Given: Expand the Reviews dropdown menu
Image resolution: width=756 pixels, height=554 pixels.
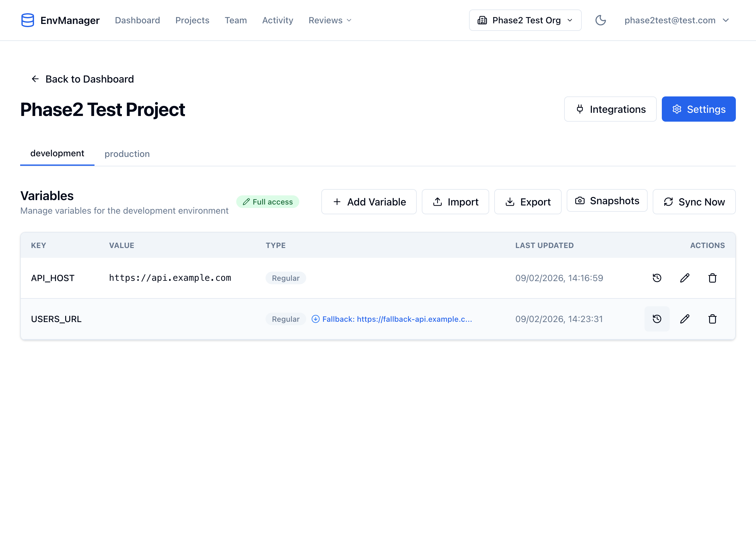Looking at the screenshot, I should click(x=330, y=20).
